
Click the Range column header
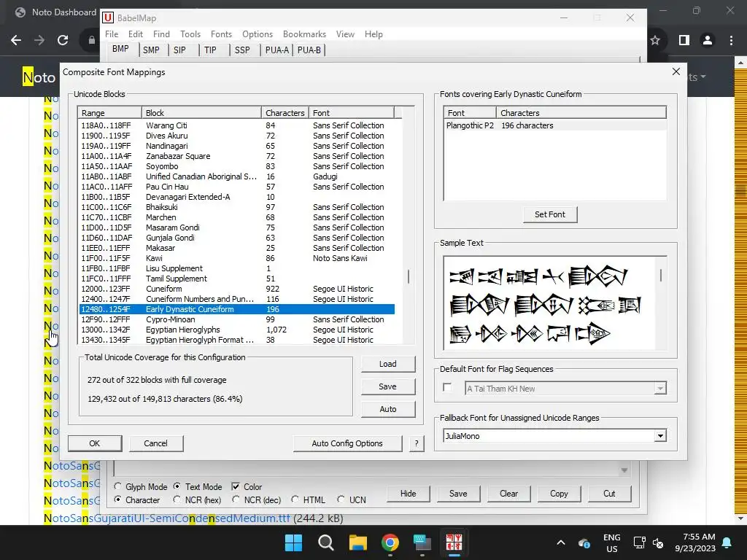pyautogui.click(x=109, y=113)
